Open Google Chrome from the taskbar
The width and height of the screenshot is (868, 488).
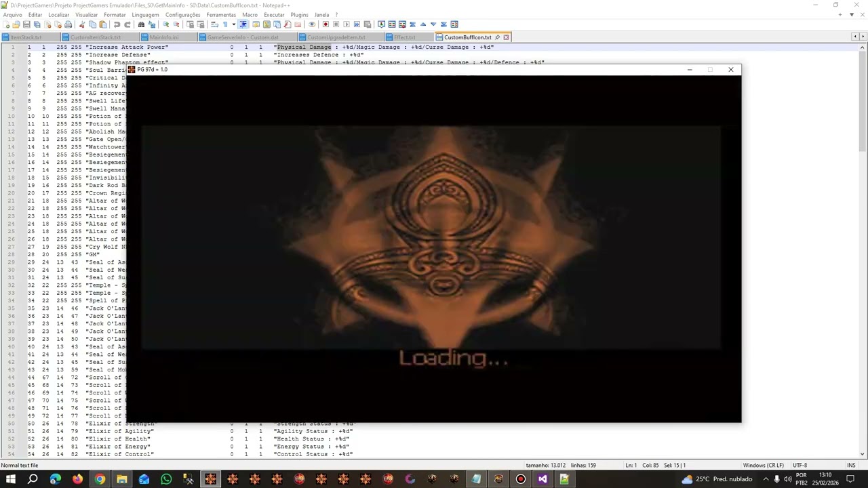pos(100,479)
